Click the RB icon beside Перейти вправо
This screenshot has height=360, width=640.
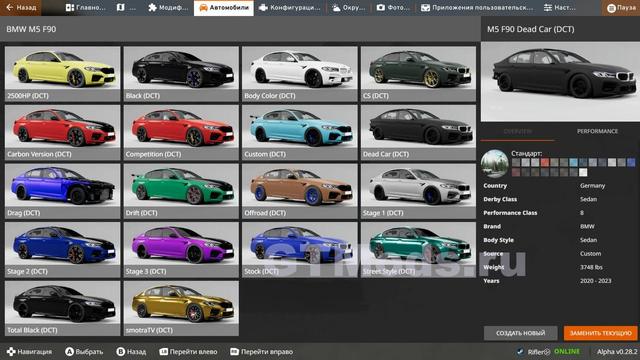pyautogui.click(x=234, y=351)
